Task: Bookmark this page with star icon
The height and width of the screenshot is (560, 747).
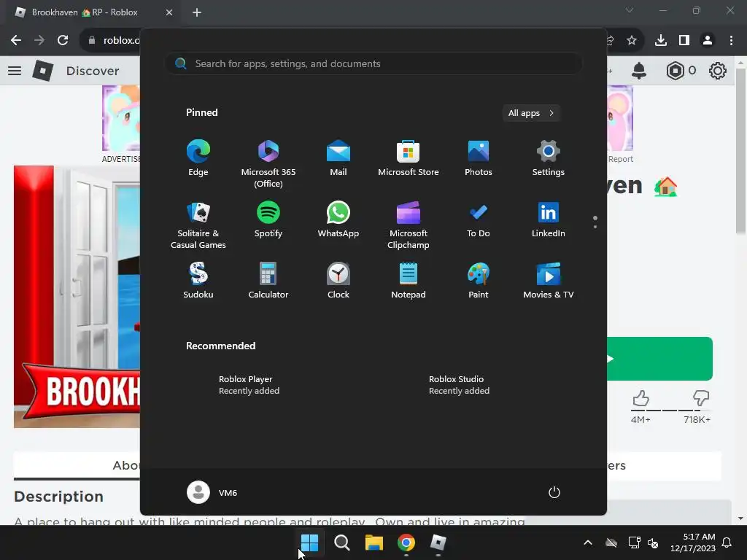Action: (632, 40)
